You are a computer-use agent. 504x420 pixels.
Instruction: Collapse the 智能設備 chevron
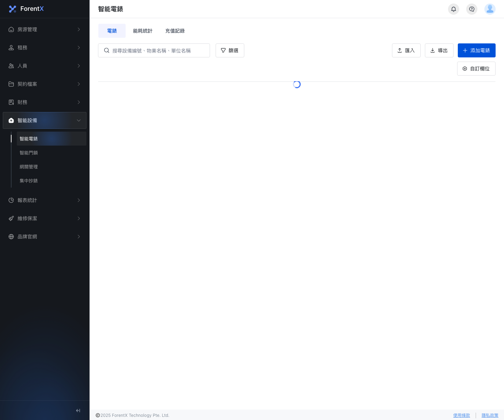pos(79,120)
